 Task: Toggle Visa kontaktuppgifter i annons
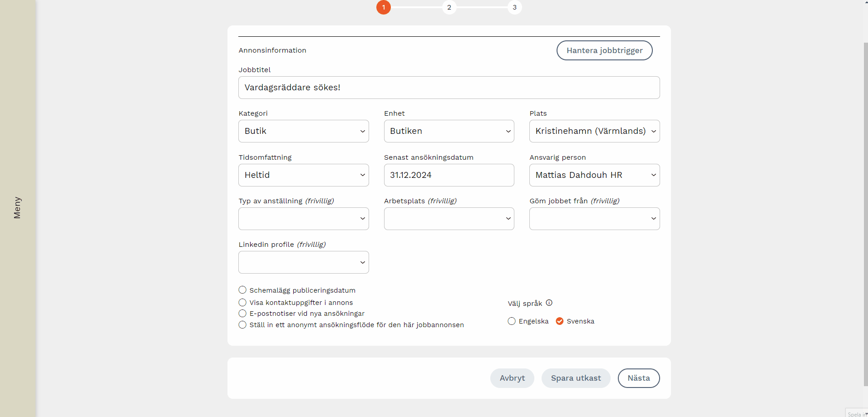243,302
